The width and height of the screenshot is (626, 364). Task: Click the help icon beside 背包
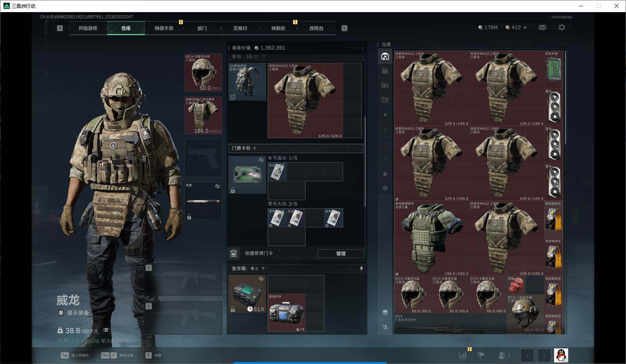[x=264, y=57]
